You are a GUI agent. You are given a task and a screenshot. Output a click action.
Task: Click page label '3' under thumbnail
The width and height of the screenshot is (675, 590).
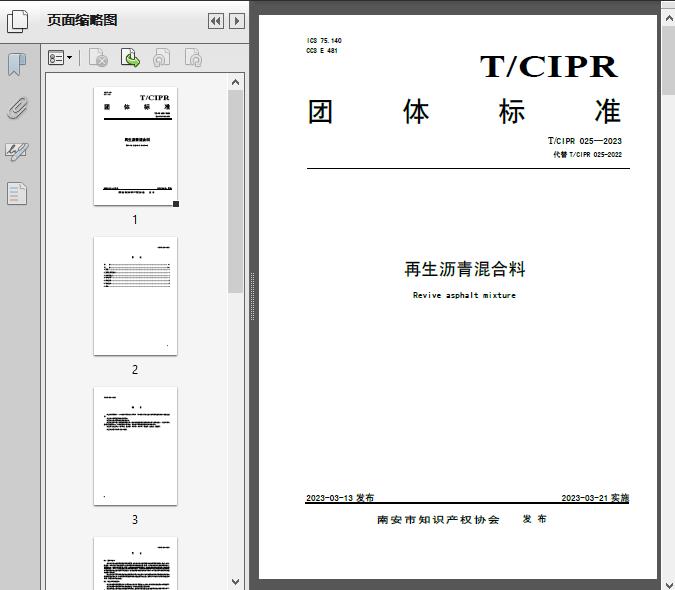click(135, 520)
